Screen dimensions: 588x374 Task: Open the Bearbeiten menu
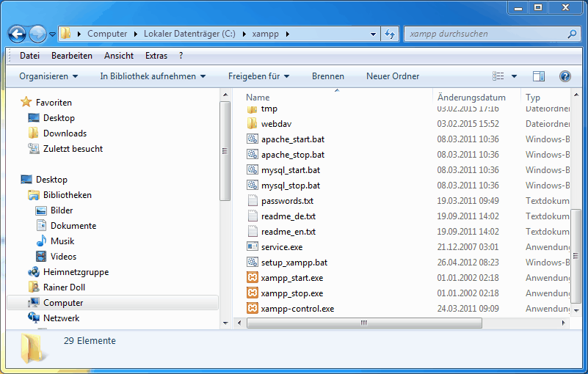[x=71, y=56]
